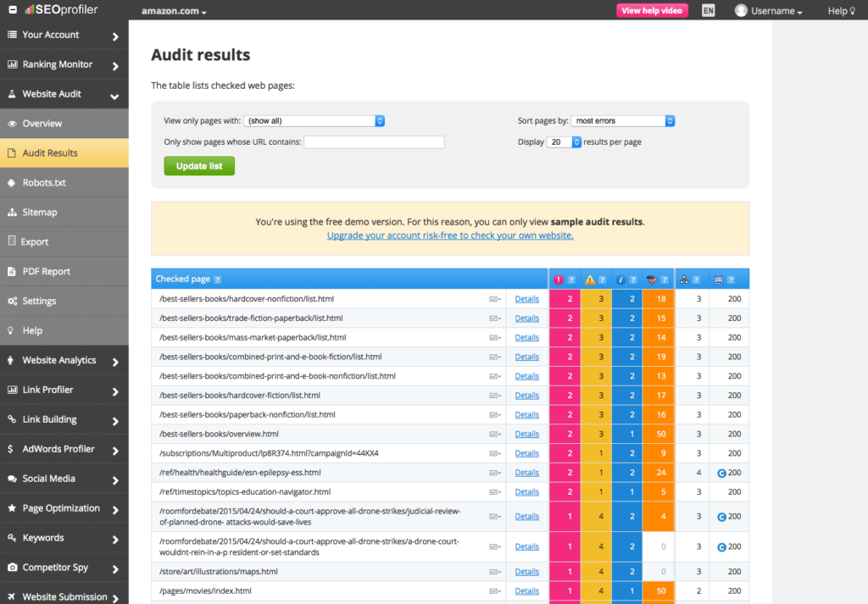
Task: Open the PDF Report sidebar page
Action: 64,272
